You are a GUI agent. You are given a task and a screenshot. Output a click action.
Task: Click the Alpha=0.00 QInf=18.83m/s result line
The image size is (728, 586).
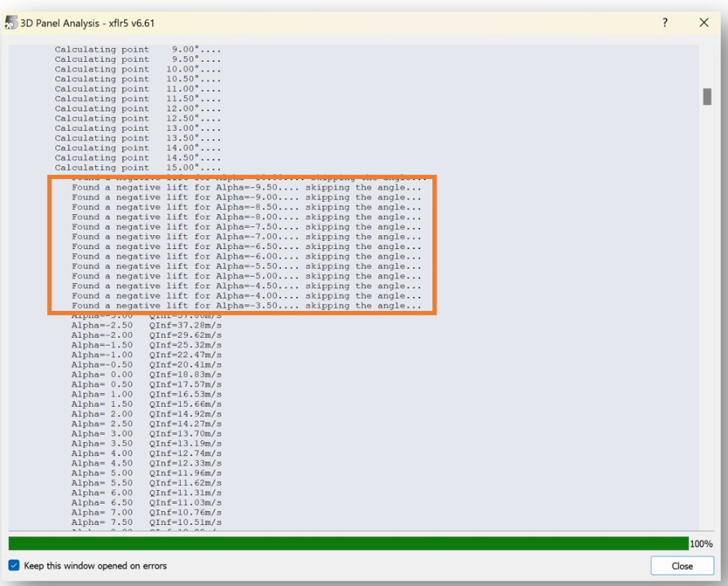146,374
